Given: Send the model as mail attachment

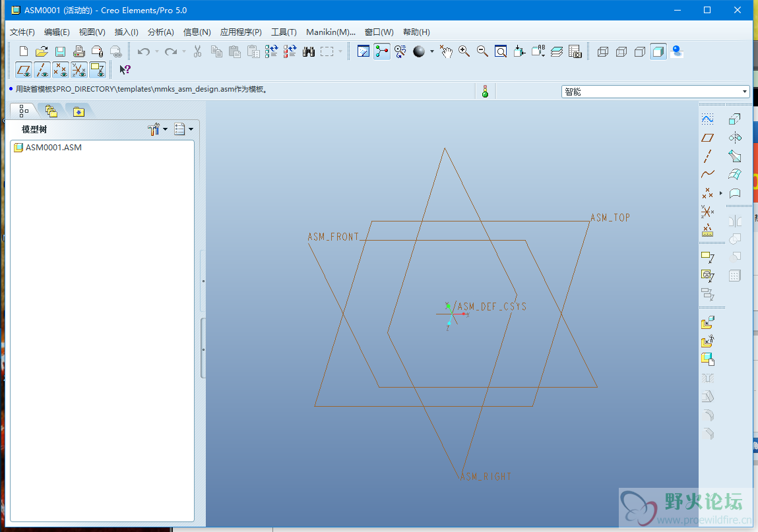Looking at the screenshot, I should tap(97, 51).
